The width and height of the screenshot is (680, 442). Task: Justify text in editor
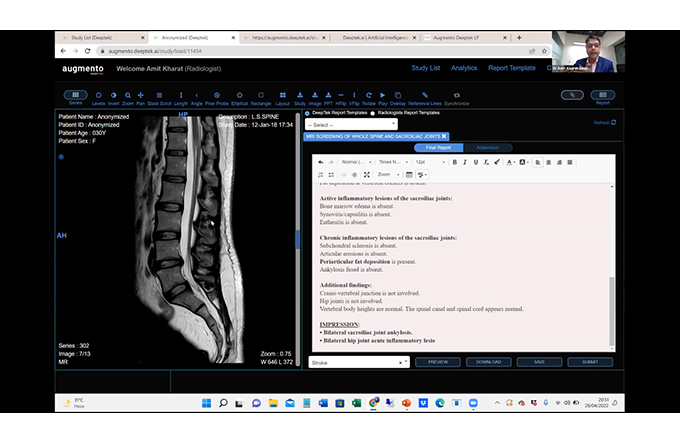[x=570, y=162]
